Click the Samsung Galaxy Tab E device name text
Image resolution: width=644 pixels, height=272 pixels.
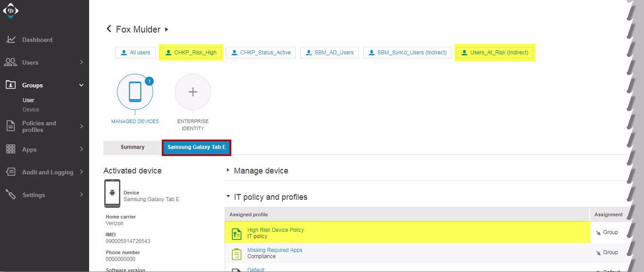coord(152,199)
